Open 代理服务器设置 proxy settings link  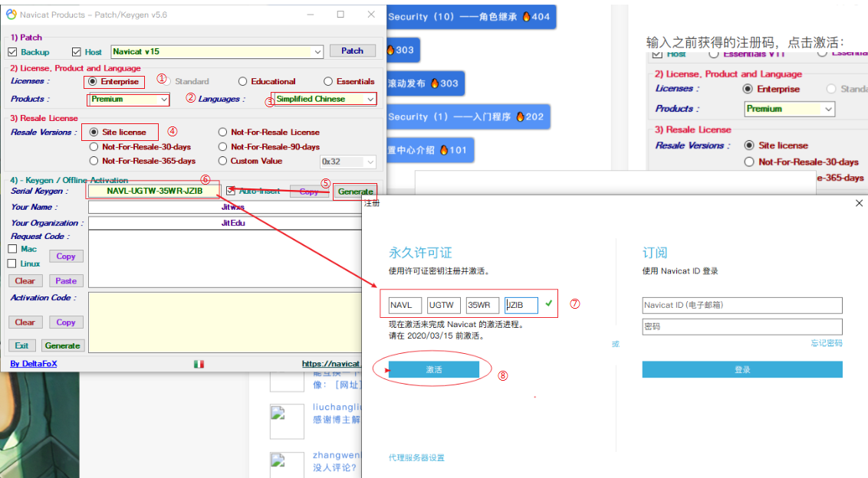tap(416, 457)
